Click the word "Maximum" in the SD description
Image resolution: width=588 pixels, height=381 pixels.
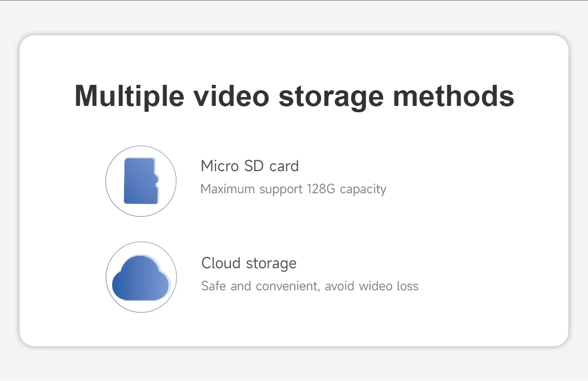pos(227,189)
